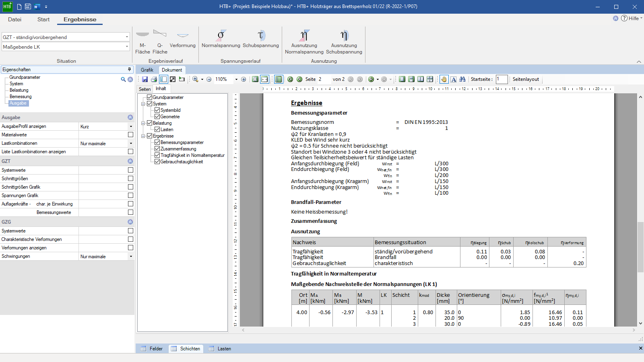
Task: Switch to the Start ribbon tab
Action: (x=43, y=19)
